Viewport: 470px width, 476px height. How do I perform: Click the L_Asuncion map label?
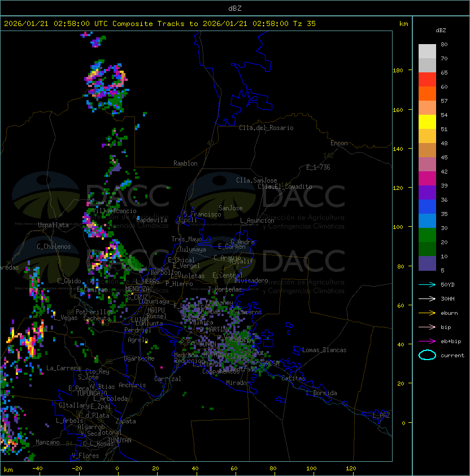(x=257, y=220)
